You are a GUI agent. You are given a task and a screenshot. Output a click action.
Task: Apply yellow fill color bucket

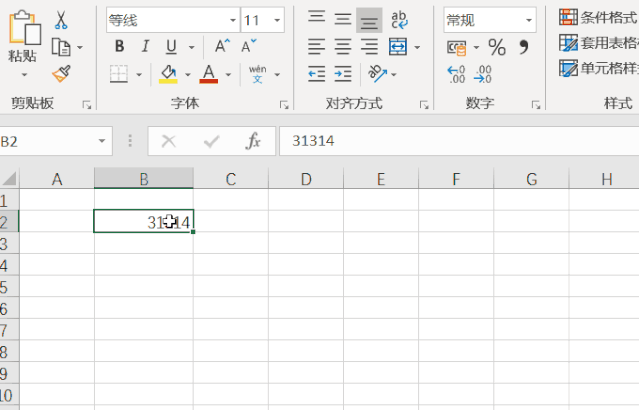168,74
